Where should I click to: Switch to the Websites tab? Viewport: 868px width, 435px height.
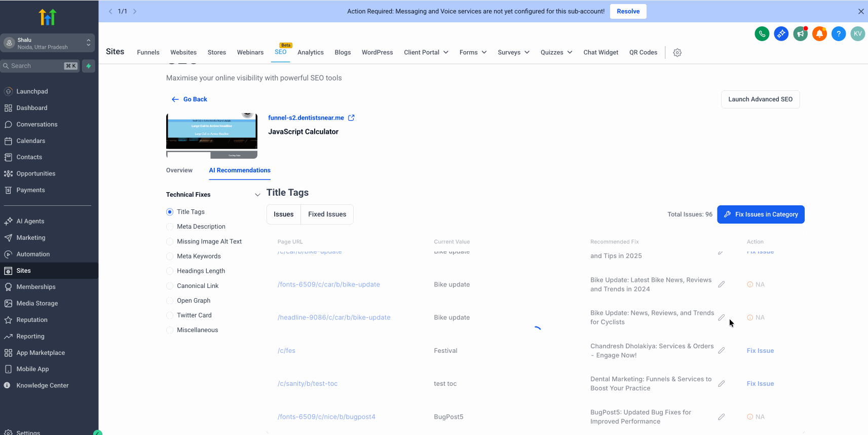coord(183,52)
